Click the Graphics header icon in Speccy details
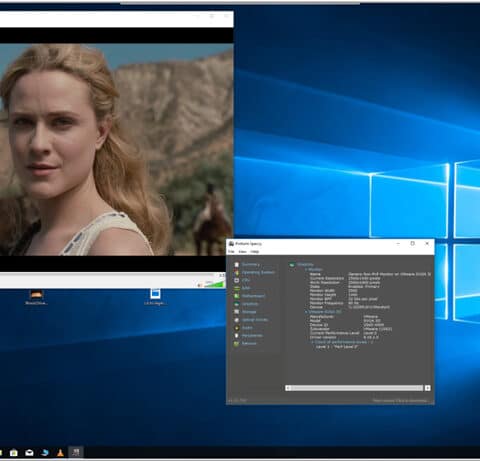The height and width of the screenshot is (461, 480). click(x=292, y=265)
